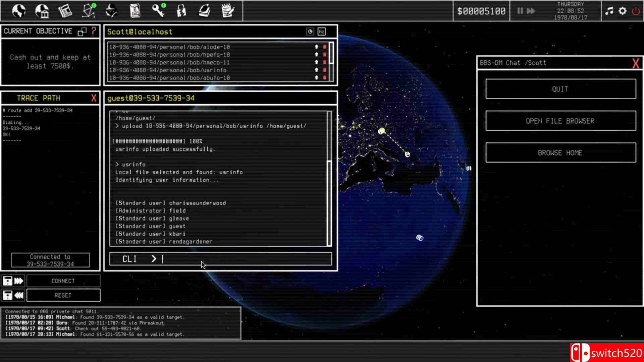
Task: Open the notepad icon in the toolbar
Action: (x=228, y=11)
